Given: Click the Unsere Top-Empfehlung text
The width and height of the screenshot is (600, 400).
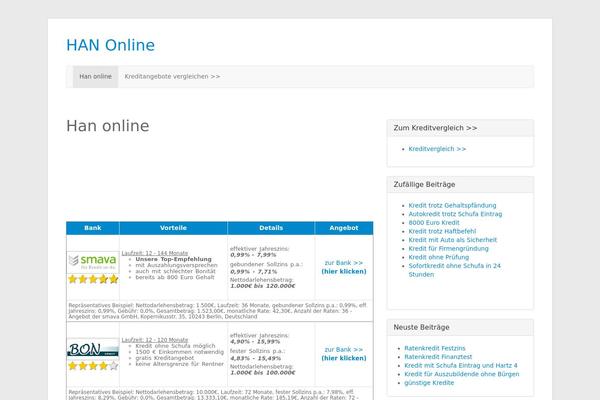Looking at the screenshot, I should tap(173, 259).
